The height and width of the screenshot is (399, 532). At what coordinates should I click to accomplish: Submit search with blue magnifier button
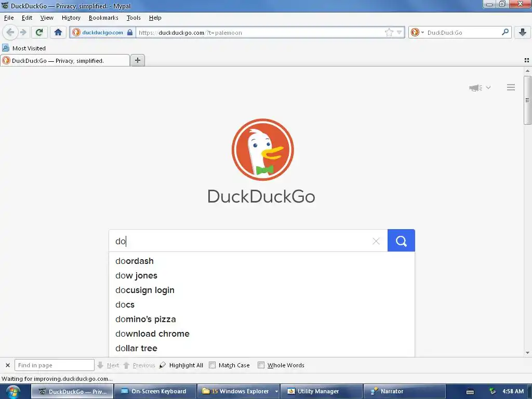[x=401, y=241]
